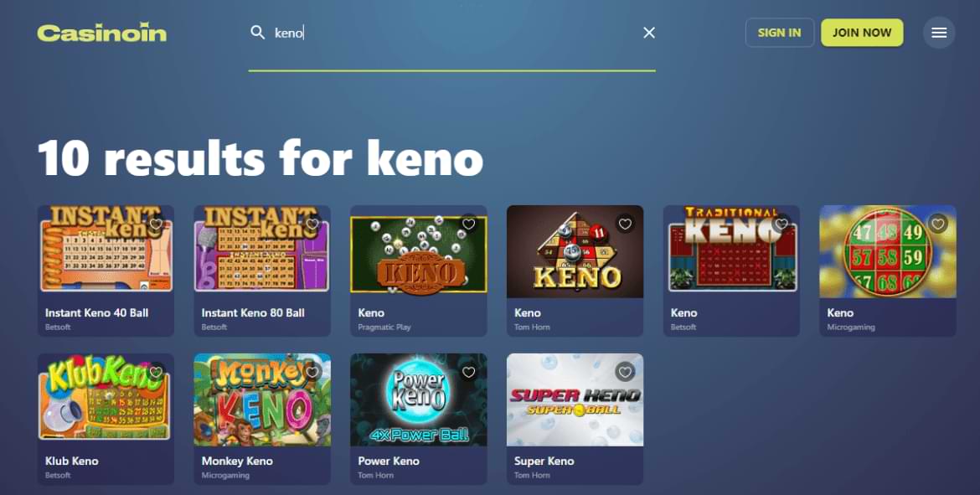Favorite Instant Keno 80 Ball heart

(312, 224)
